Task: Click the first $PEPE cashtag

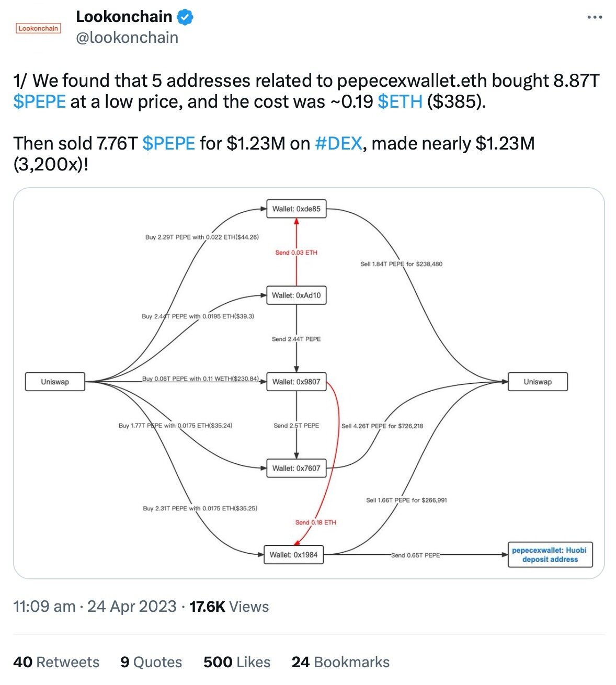Action: click(40, 101)
